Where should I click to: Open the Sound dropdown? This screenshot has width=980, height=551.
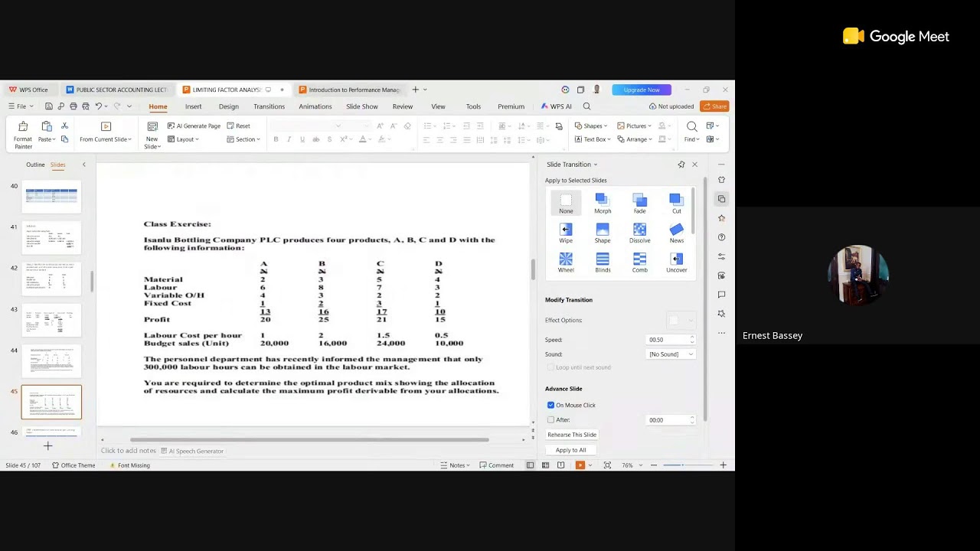click(671, 354)
